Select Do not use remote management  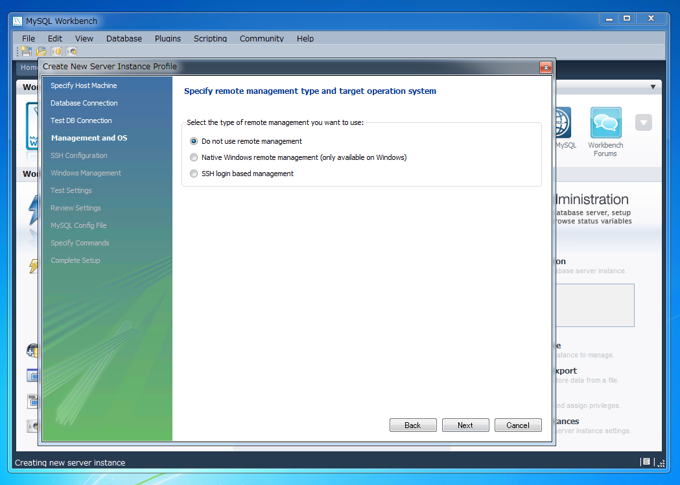194,141
